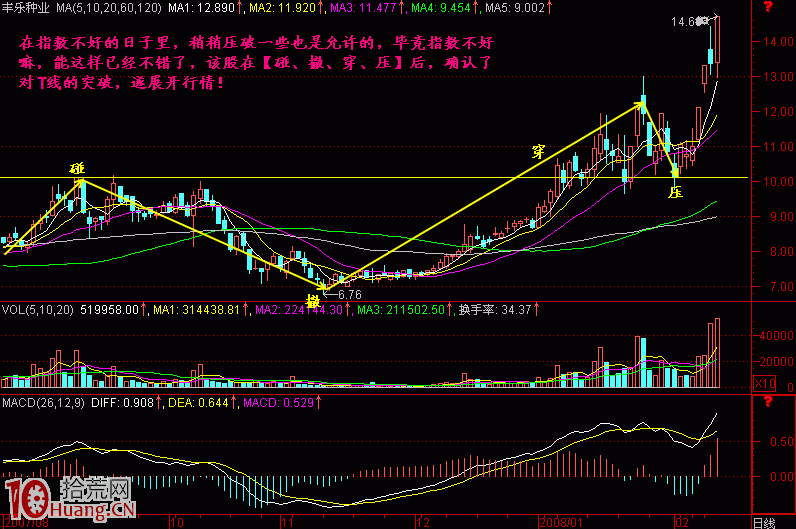Click the latest red candlestick at the high
The image size is (796, 529).
(x=718, y=47)
